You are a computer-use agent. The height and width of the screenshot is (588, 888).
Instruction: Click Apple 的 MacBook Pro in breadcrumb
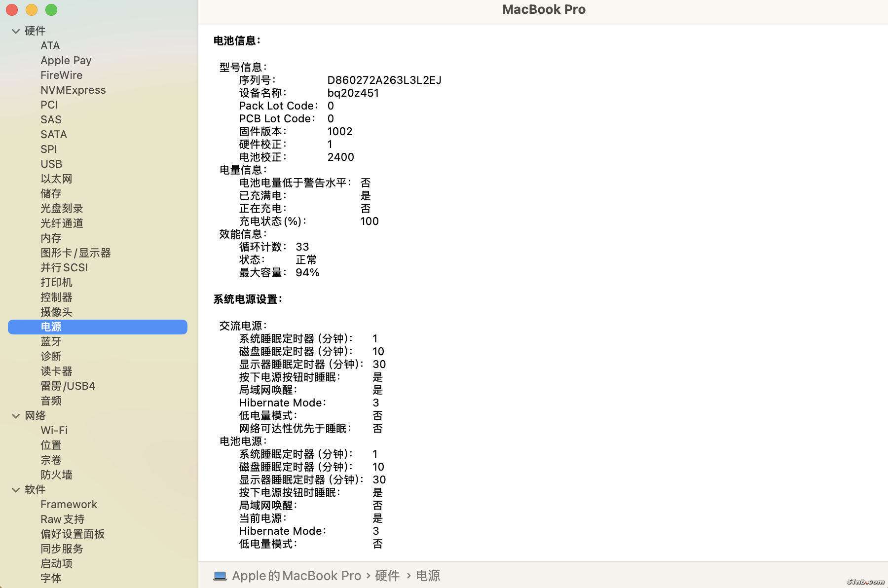(296, 575)
